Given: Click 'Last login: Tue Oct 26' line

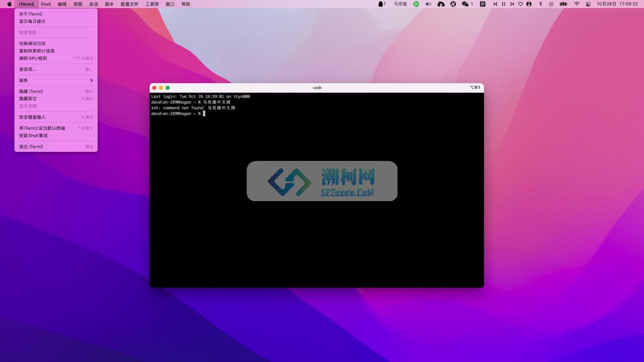Looking at the screenshot, I should (201, 97).
